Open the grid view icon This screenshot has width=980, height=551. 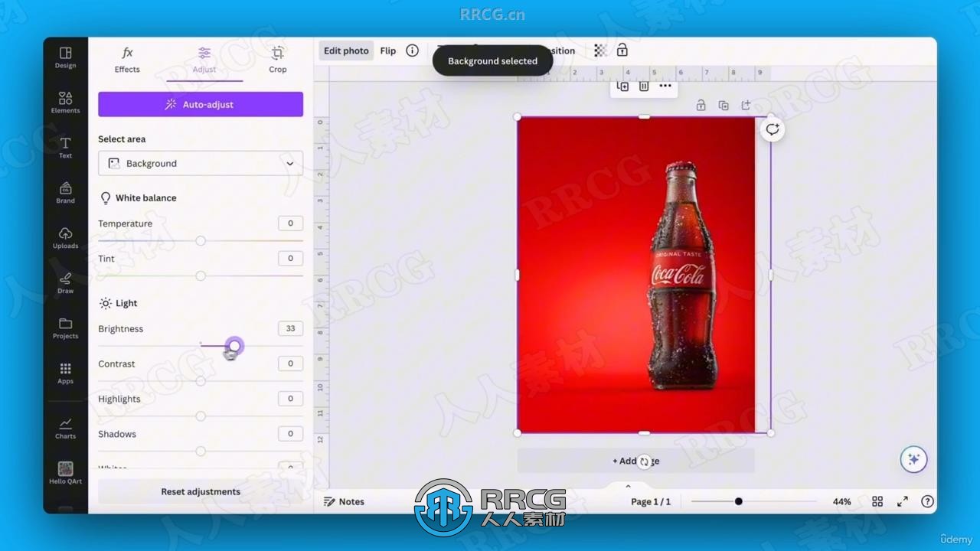click(x=877, y=501)
